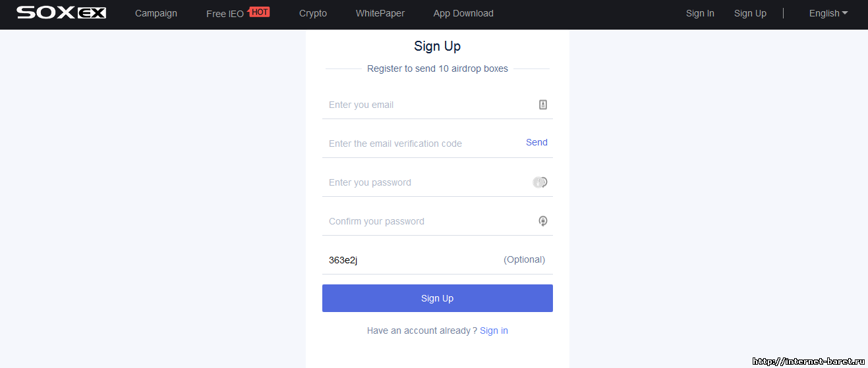Open App Download page
Screen dimensions: 868x368
coord(463,13)
